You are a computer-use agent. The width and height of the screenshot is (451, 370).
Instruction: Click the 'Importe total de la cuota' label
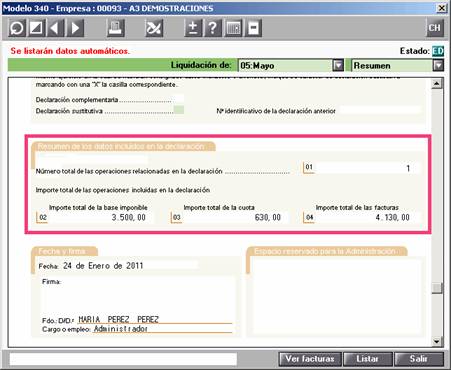(219, 207)
